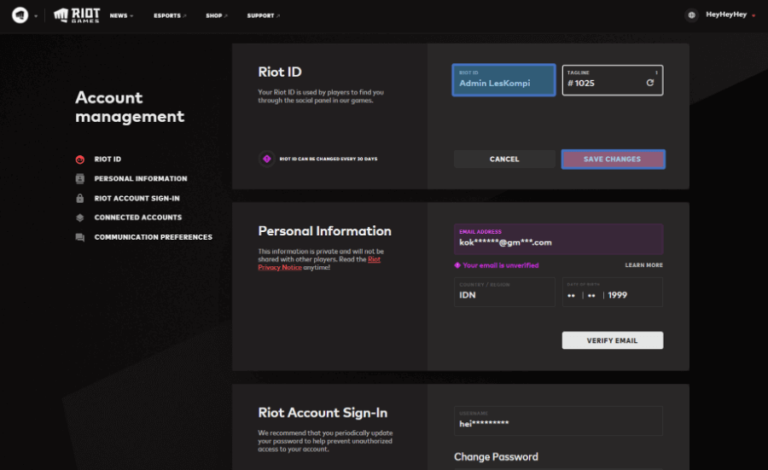Viewport: 768px width, 470px height.
Task: Click the Riot ID input field
Action: [504, 80]
